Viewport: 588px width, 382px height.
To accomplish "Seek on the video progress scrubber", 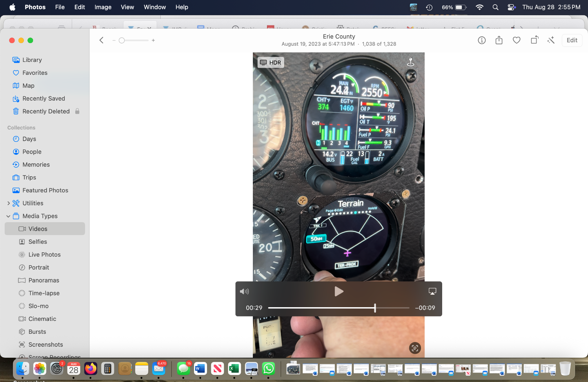I will 339,308.
